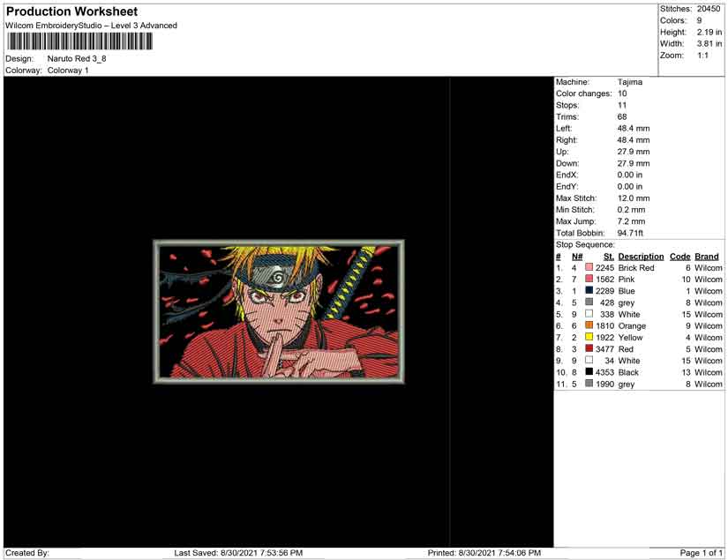Select the Orange description text

coord(632,325)
